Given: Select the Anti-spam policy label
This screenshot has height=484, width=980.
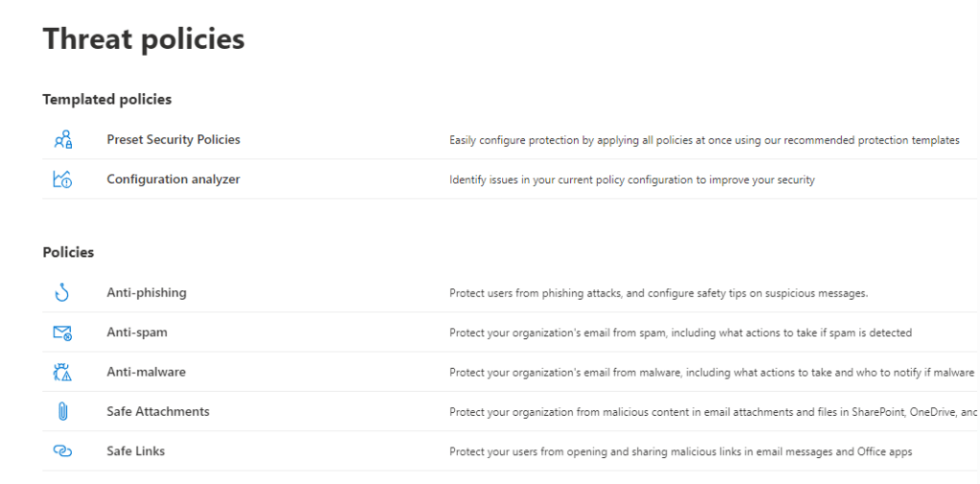Looking at the screenshot, I should (137, 333).
